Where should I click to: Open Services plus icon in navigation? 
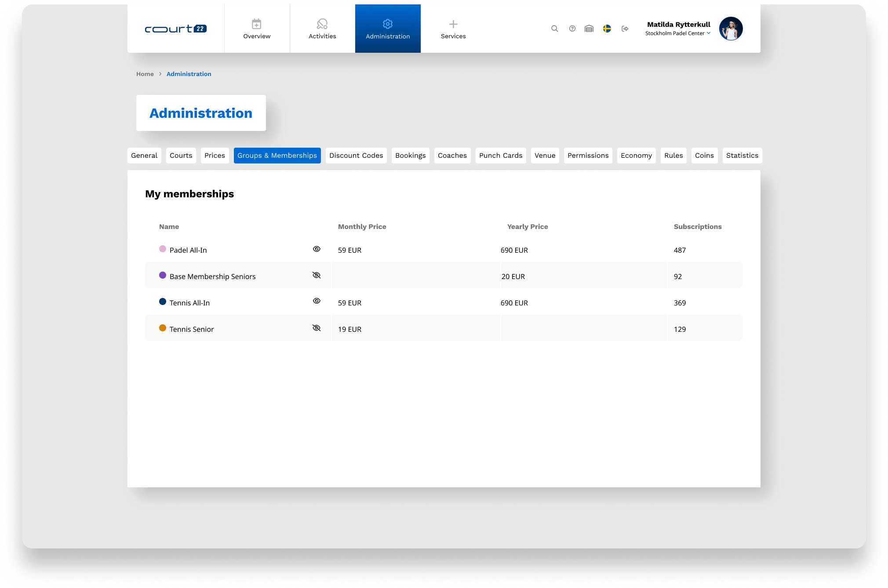(x=453, y=24)
